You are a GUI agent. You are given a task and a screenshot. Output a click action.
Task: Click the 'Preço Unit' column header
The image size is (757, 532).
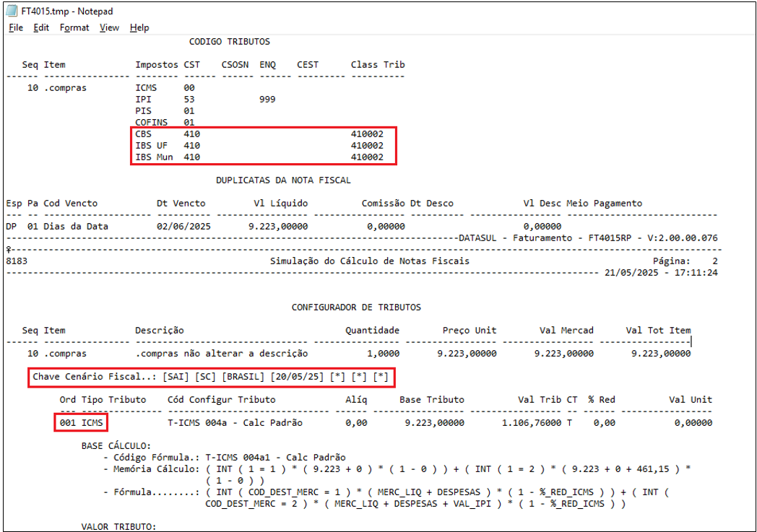[x=470, y=331]
